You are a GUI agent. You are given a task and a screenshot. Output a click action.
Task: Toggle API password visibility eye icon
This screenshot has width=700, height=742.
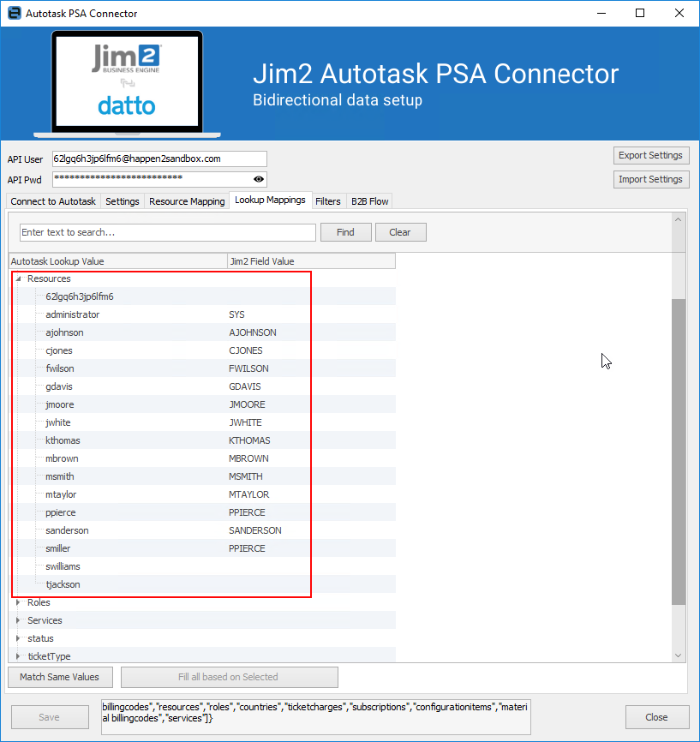(x=259, y=179)
